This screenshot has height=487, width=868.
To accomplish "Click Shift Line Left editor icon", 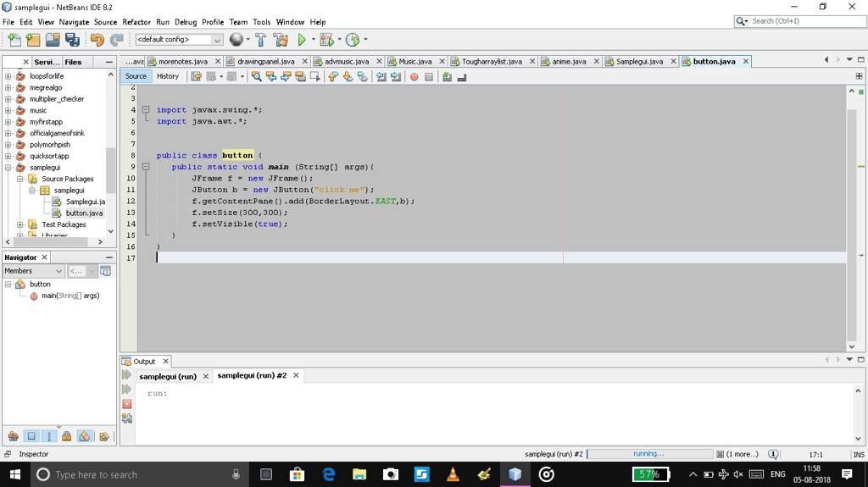I will pyautogui.click(x=381, y=77).
